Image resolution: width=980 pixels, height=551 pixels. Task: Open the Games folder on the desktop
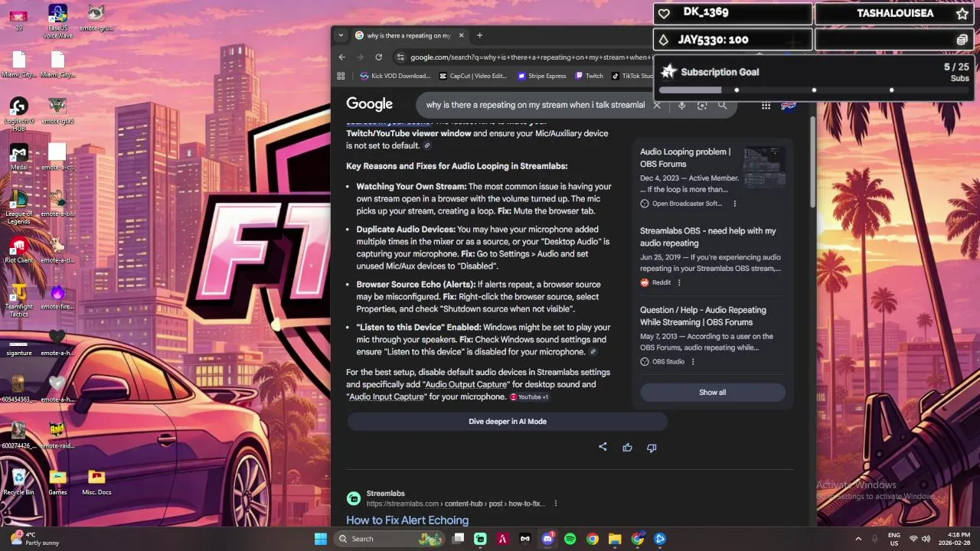point(57,482)
